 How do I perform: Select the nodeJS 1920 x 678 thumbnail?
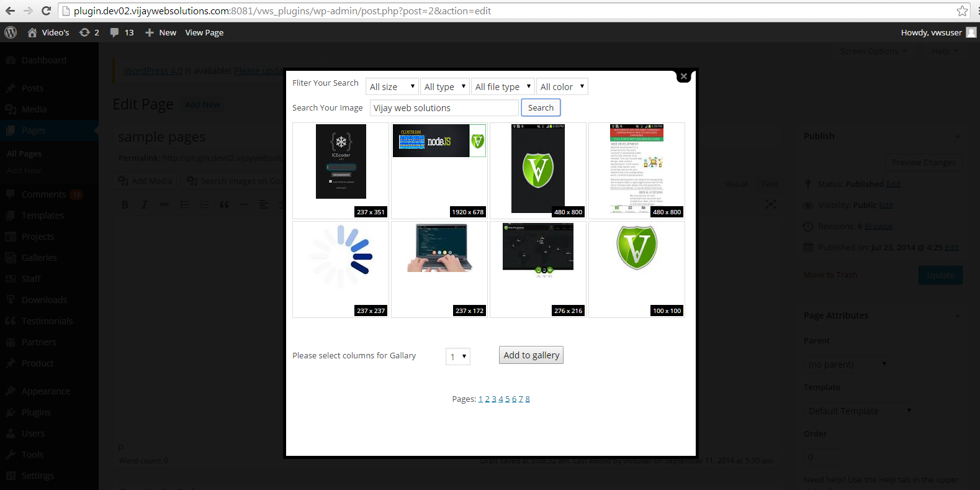[x=439, y=171]
